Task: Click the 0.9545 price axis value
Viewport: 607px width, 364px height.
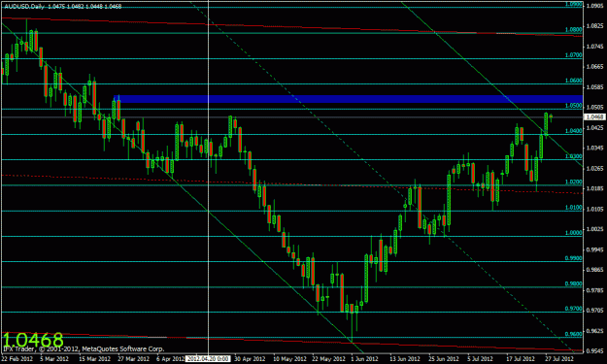Action: coord(594,350)
